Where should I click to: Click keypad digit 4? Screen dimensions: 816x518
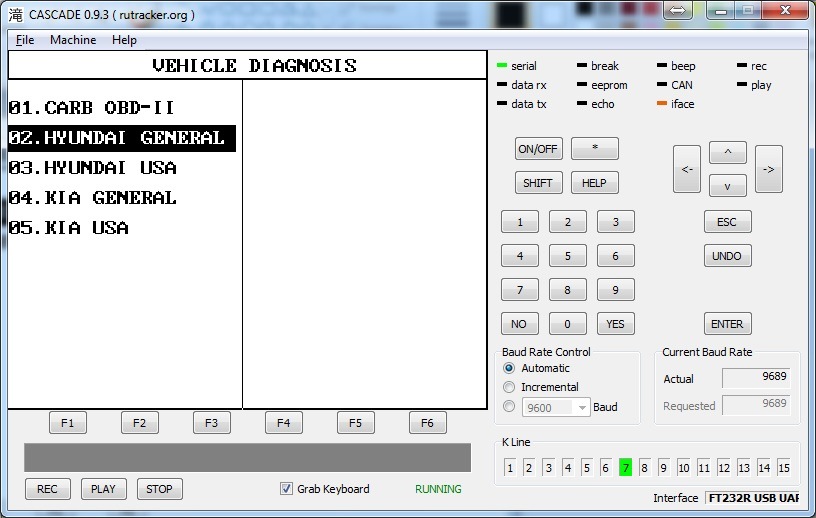(x=520, y=256)
